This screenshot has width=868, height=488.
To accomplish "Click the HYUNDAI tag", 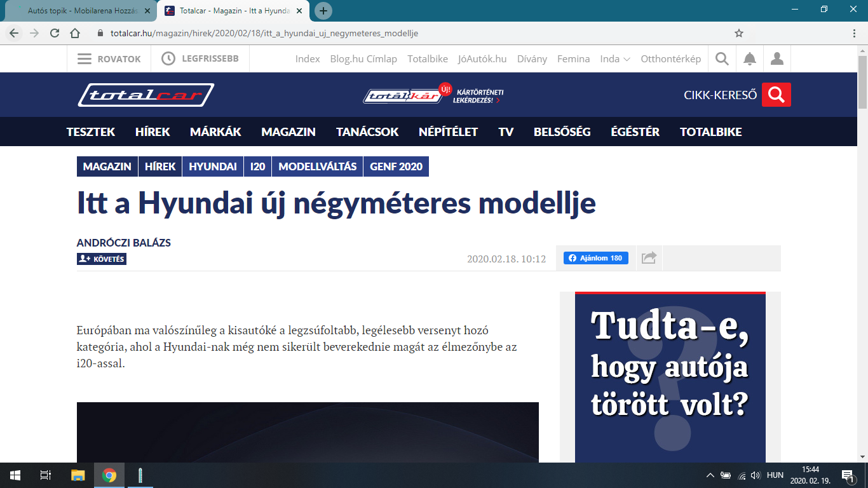I will [x=213, y=166].
